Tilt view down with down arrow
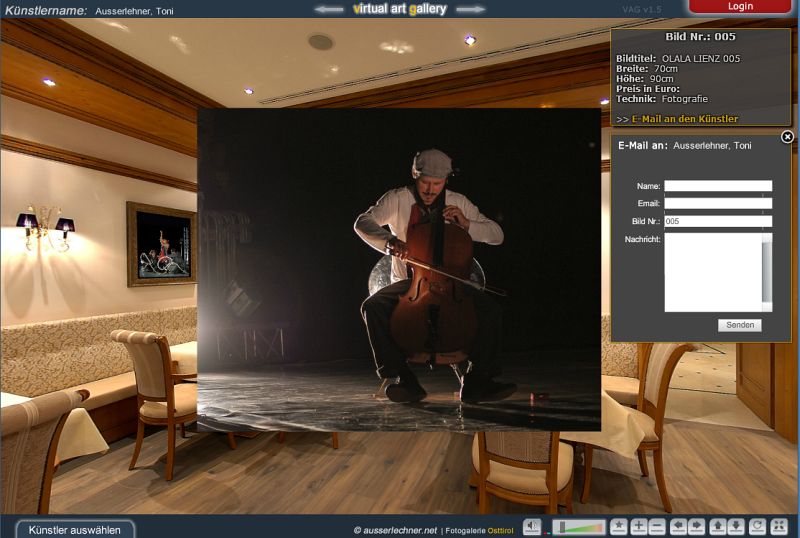Viewport: 800px width, 538px height. pos(736,527)
